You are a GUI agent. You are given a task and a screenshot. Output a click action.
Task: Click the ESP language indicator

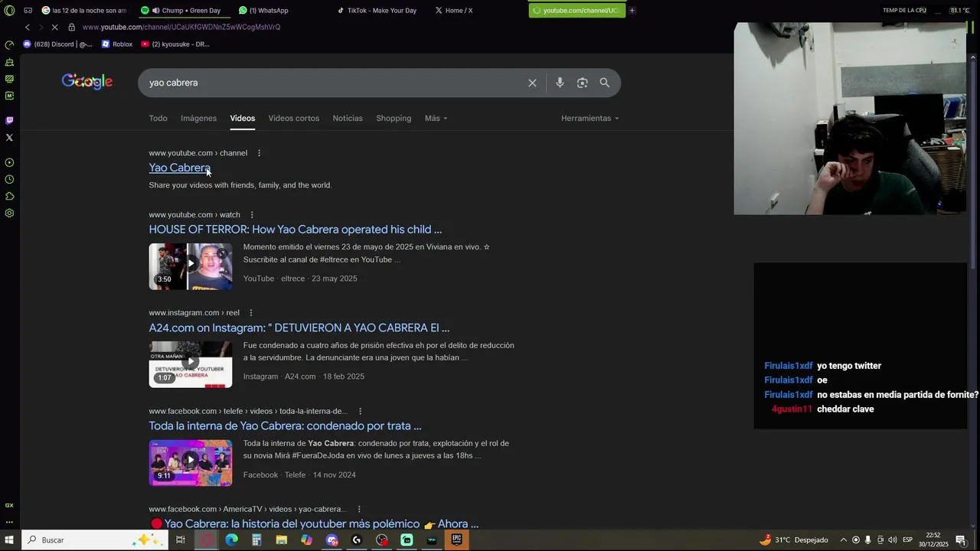click(x=907, y=540)
